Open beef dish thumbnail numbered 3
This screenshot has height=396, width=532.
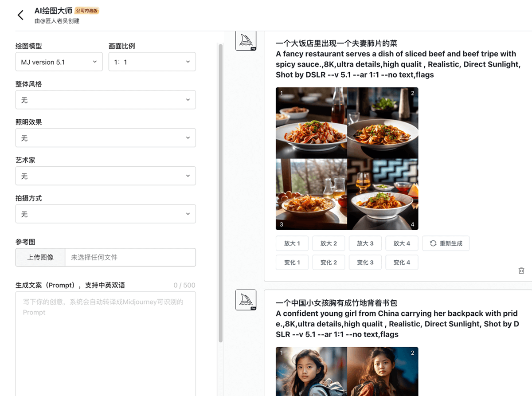[x=311, y=194]
